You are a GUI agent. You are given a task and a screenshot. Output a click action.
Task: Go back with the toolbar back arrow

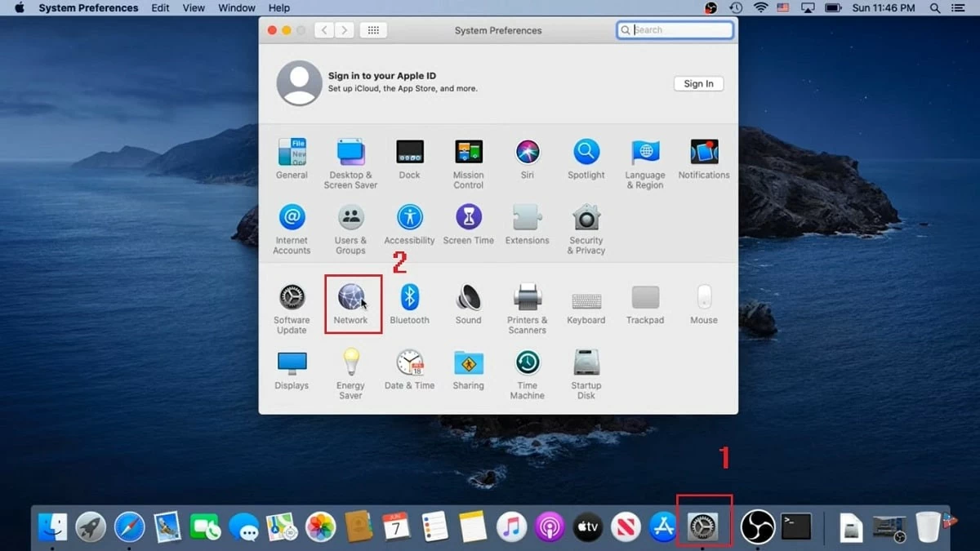[x=325, y=30]
